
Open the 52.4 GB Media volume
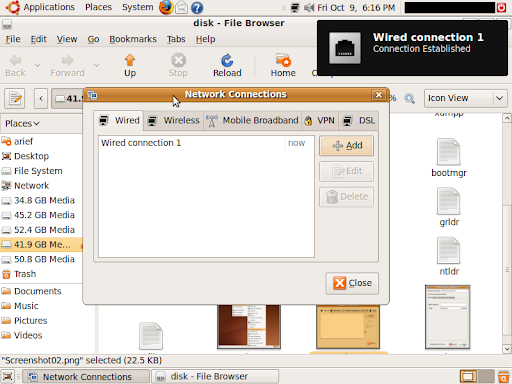pyautogui.click(x=41, y=230)
